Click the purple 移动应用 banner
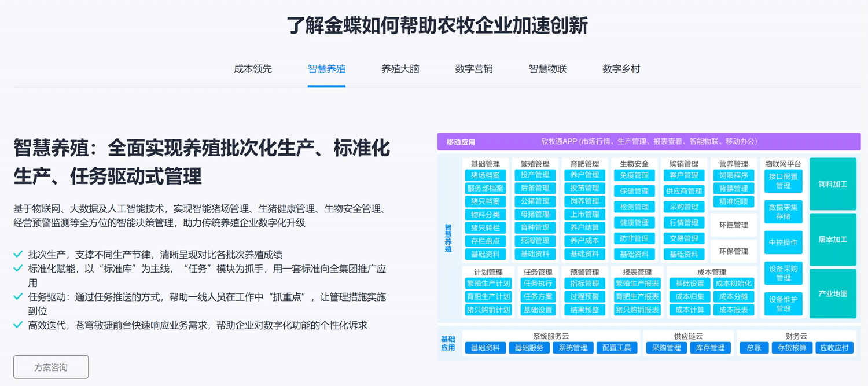This screenshot has height=386, width=868. tap(648, 141)
